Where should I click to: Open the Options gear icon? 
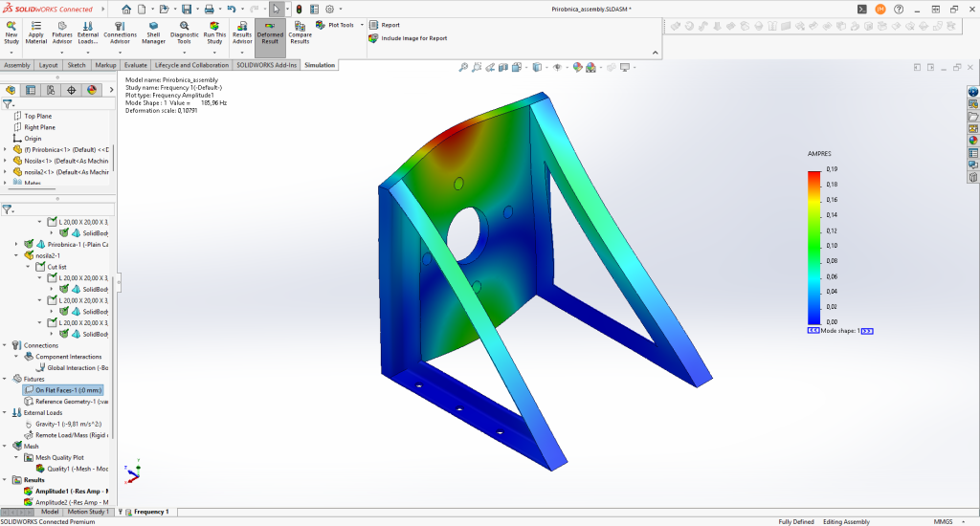point(329,10)
